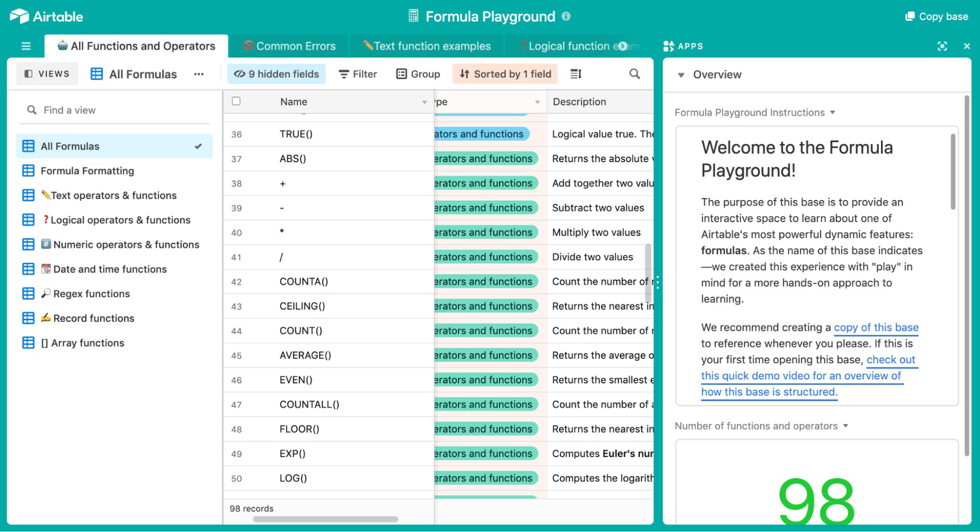The height and width of the screenshot is (532, 980).
Task: Open the view options ellipsis menu
Action: (x=199, y=74)
